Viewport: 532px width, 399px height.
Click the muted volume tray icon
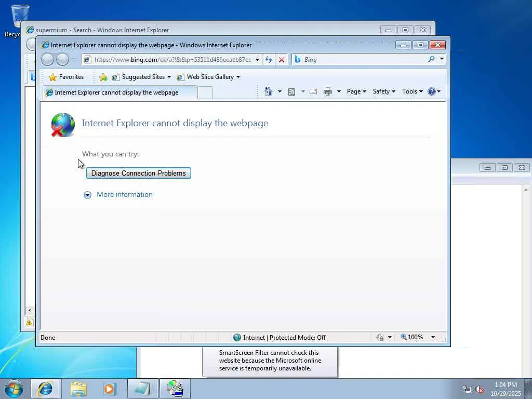pyautogui.click(x=480, y=390)
